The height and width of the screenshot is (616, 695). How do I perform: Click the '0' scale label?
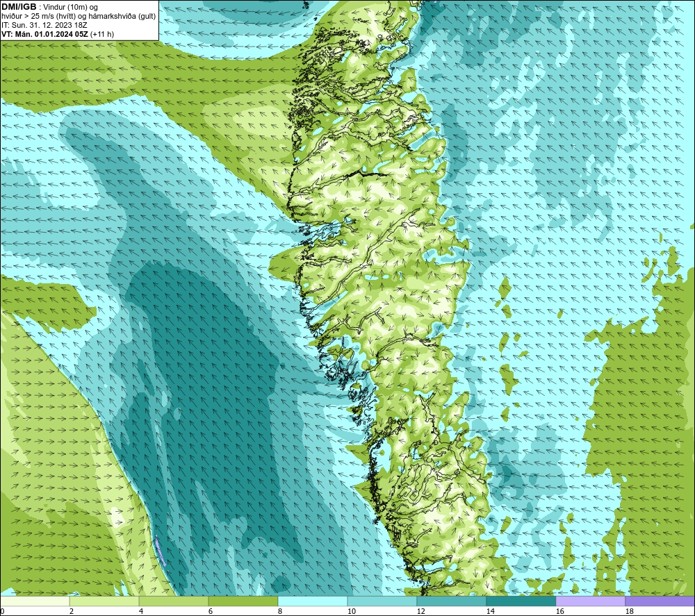pyautogui.click(x=2, y=612)
